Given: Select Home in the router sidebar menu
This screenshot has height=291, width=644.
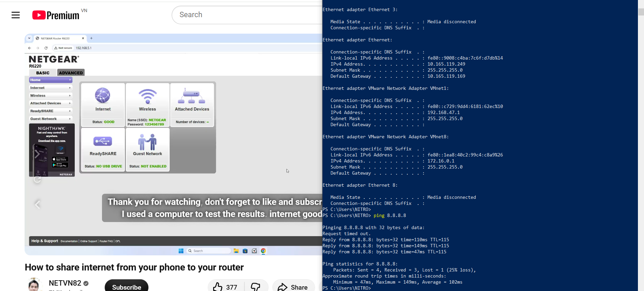Looking at the screenshot, I should coord(50,80).
